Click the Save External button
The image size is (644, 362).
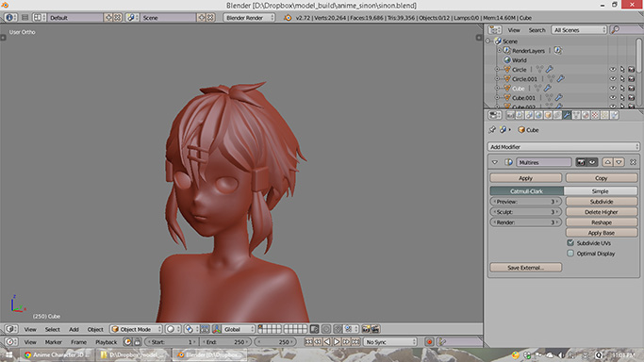[526, 267]
